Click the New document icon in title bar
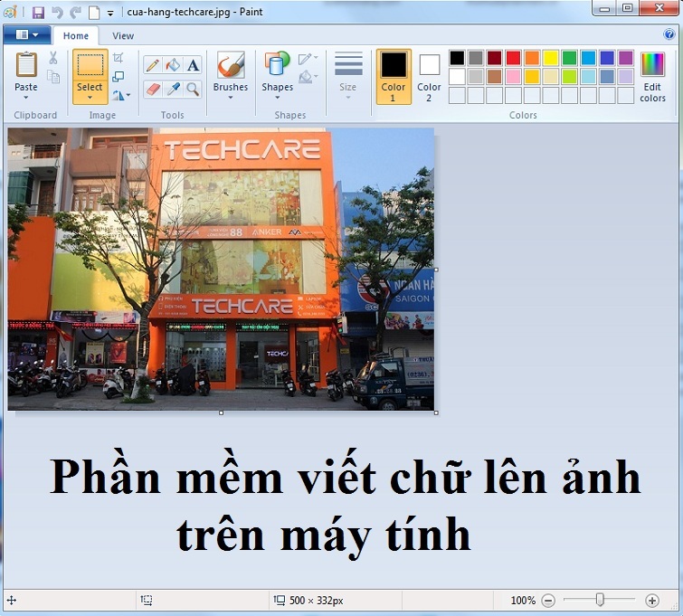Image resolution: width=683 pixels, height=616 pixels. click(x=94, y=12)
